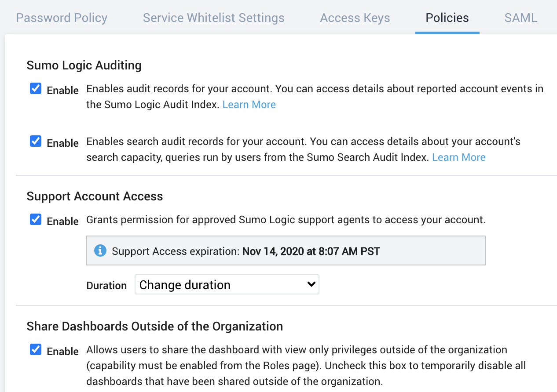
Task: Select the Policies tab
Action: pos(447,18)
